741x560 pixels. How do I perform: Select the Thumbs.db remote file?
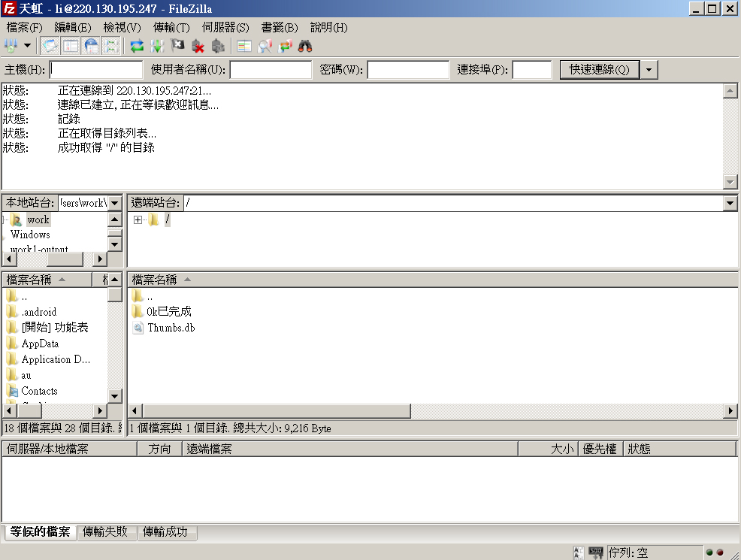pyautogui.click(x=171, y=328)
